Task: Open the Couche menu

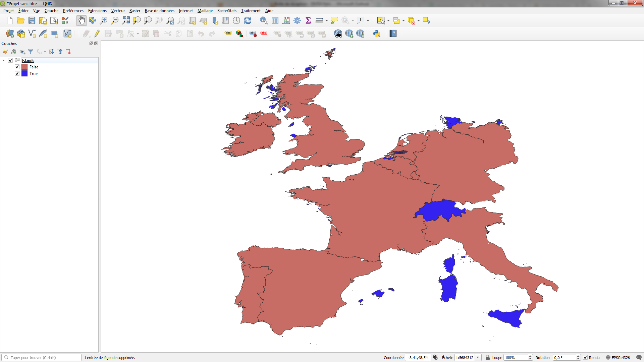Action: (x=51, y=11)
